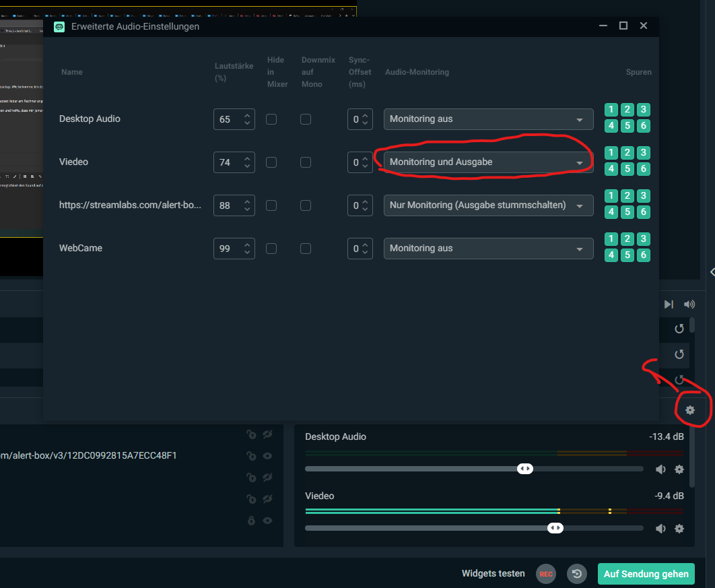Image resolution: width=715 pixels, height=588 pixels.
Task: Click the Auf Sendung gehen button
Action: pyautogui.click(x=646, y=574)
